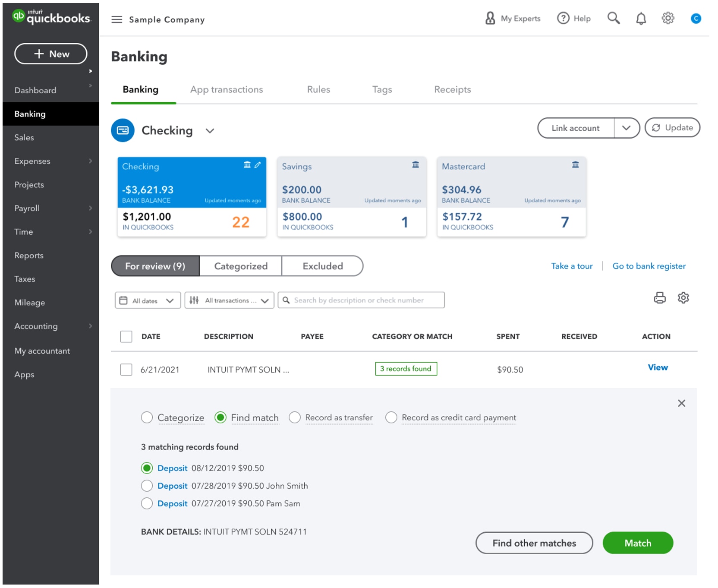The height and width of the screenshot is (588, 718).
Task: Print the transaction list
Action: (659, 298)
